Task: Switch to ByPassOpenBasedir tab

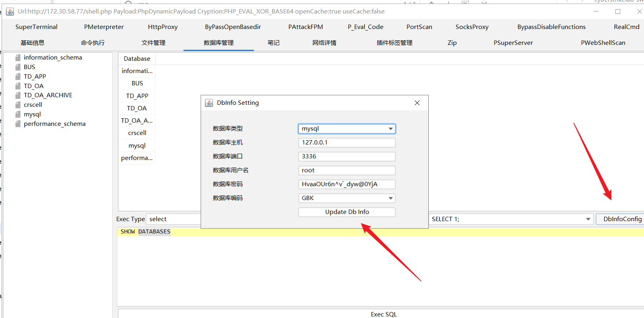Action: tap(233, 27)
